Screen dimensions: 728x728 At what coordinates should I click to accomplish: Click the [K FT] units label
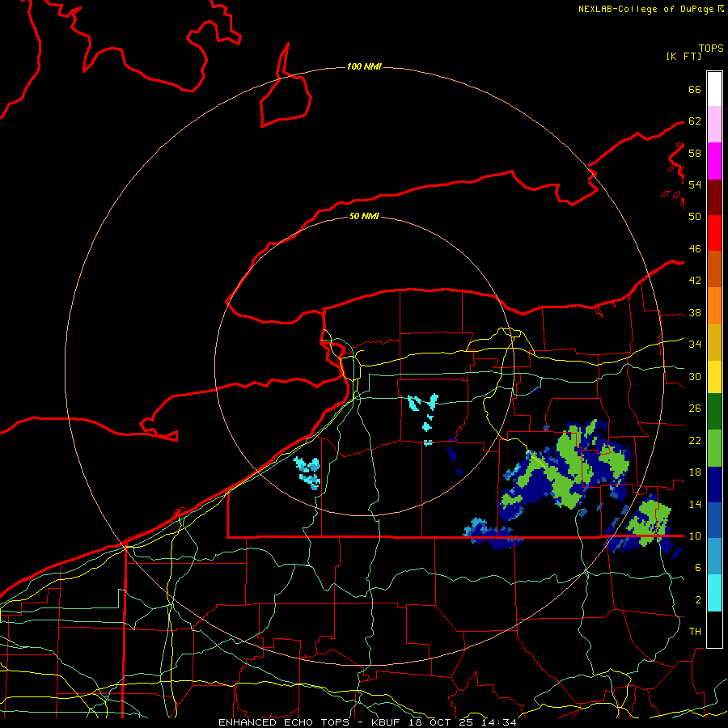point(684,56)
